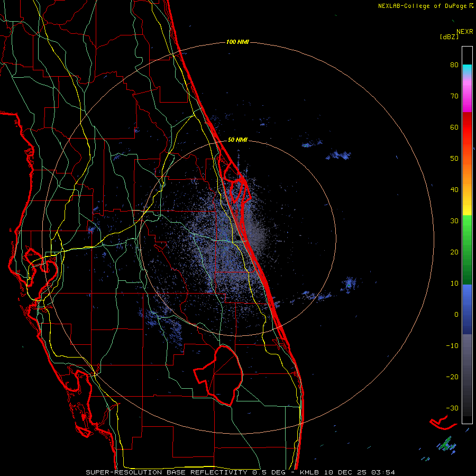Viewport: 476px width, 476px height.
Task: Select the 50 value on the dBZ scale
Action: 454,159
